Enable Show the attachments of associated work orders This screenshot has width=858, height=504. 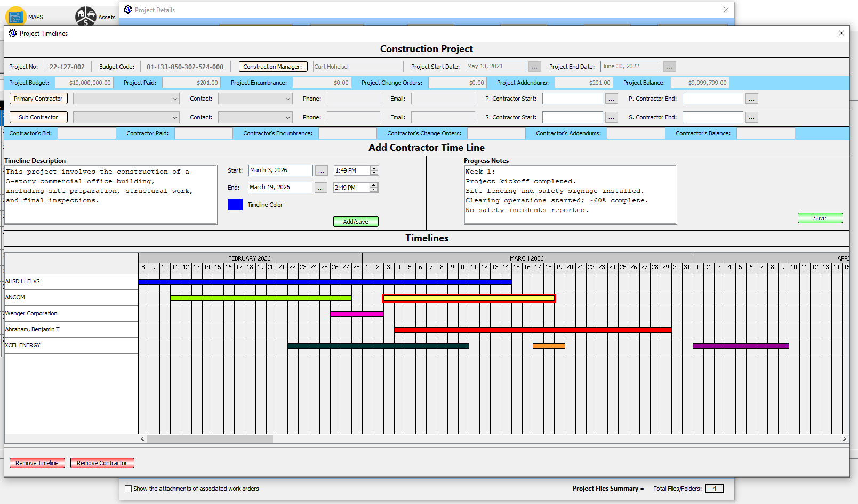tap(128, 489)
